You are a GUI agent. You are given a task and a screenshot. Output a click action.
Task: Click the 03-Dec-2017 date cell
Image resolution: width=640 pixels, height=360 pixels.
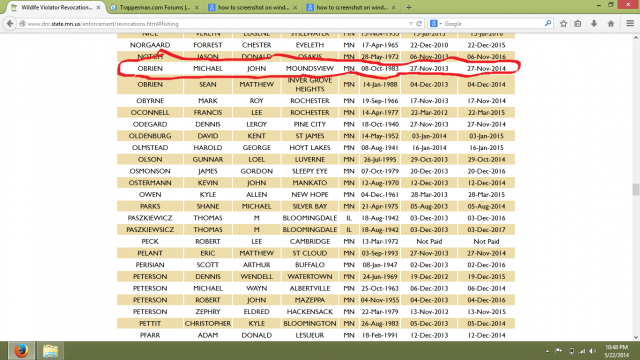(486, 229)
